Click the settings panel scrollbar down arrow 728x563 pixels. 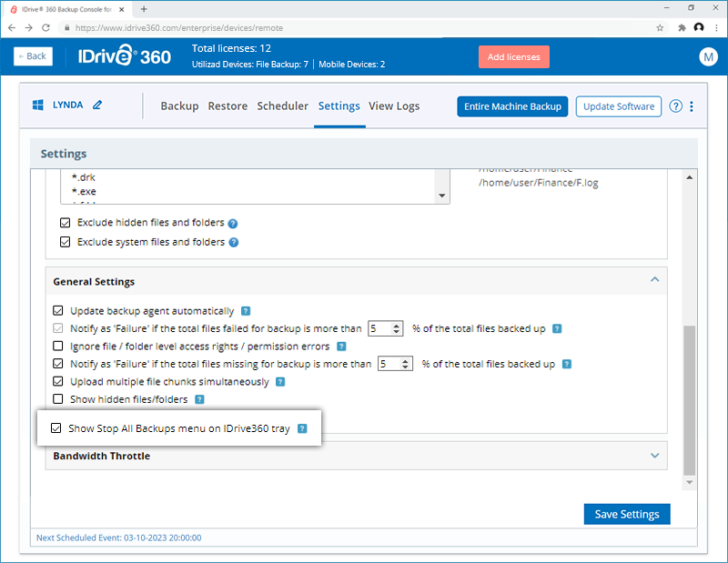[690, 482]
